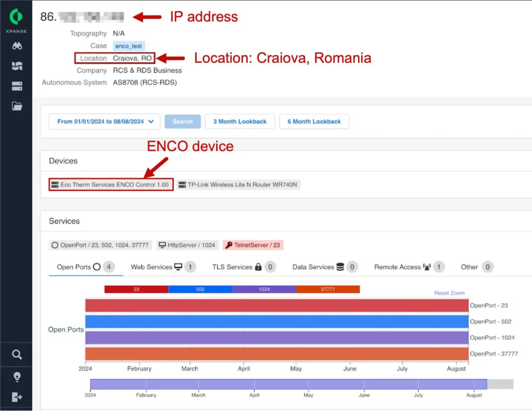Select the TelnetServer / 23 service tag

(253, 245)
